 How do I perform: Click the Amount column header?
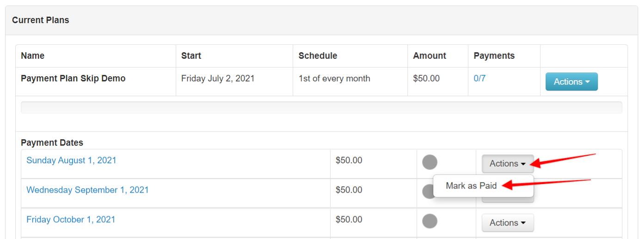tap(429, 56)
